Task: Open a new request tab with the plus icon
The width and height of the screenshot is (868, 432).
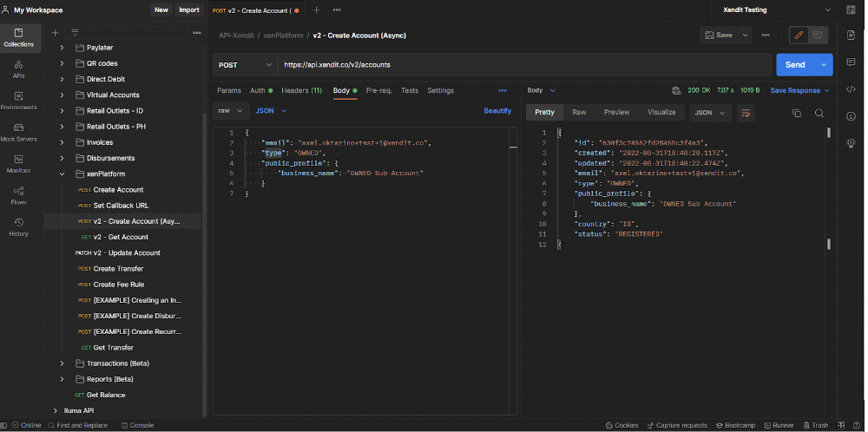Action: tap(317, 10)
